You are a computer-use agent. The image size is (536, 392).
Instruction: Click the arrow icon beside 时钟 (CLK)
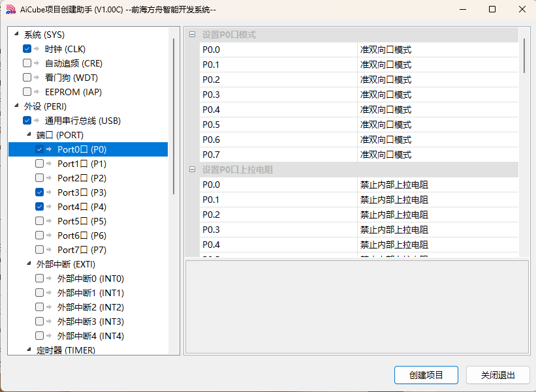(x=37, y=49)
